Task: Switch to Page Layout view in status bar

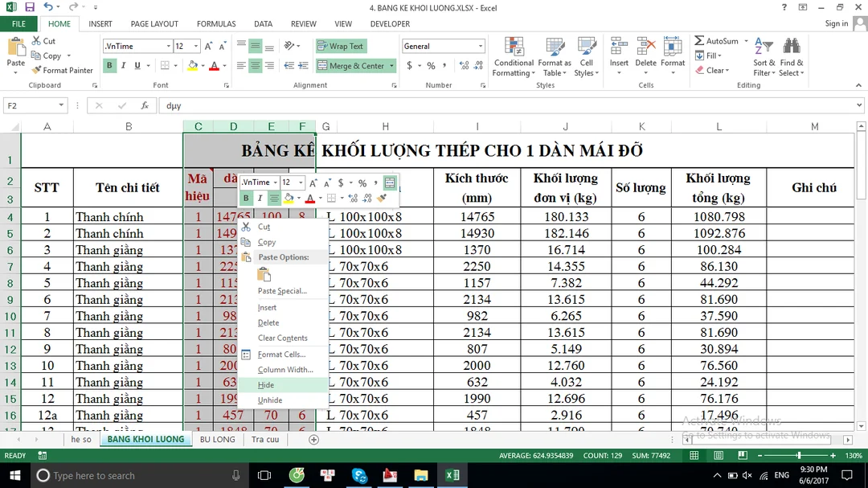Action: click(719, 455)
